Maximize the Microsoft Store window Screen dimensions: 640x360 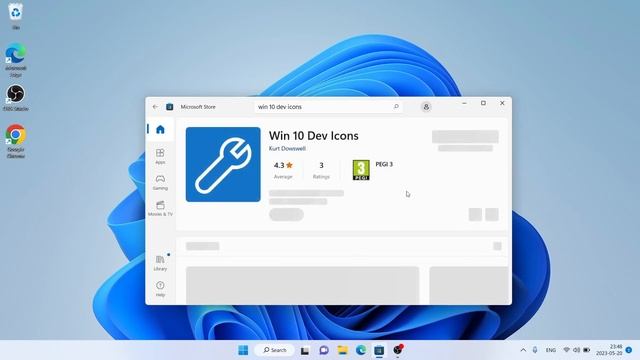point(483,103)
